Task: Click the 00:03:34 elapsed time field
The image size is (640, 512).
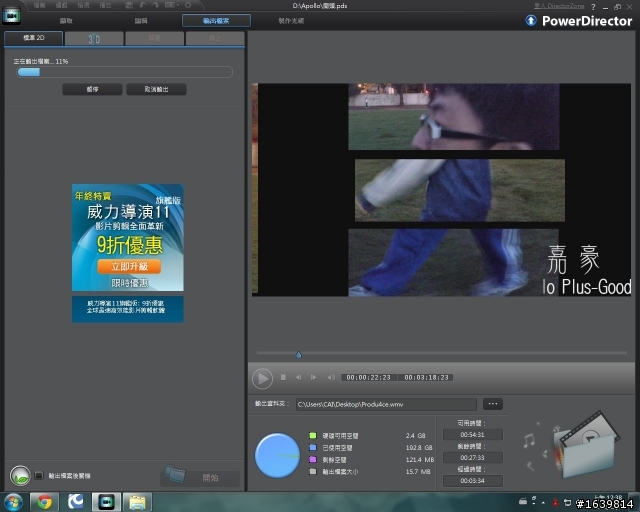Action: click(x=473, y=481)
